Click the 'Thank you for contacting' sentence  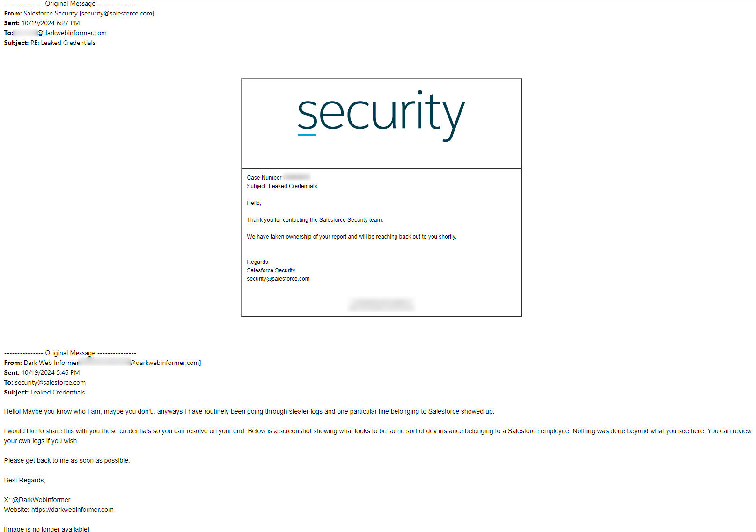[x=315, y=220]
